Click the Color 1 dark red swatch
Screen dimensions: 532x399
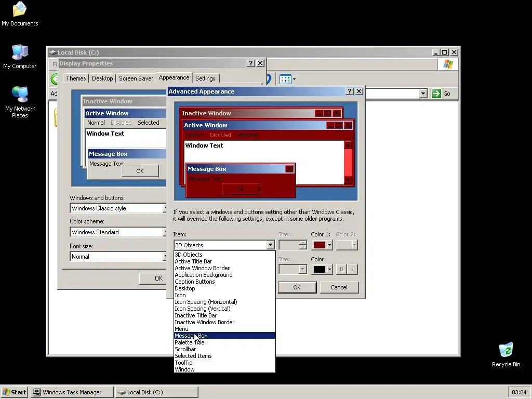[x=320, y=245]
